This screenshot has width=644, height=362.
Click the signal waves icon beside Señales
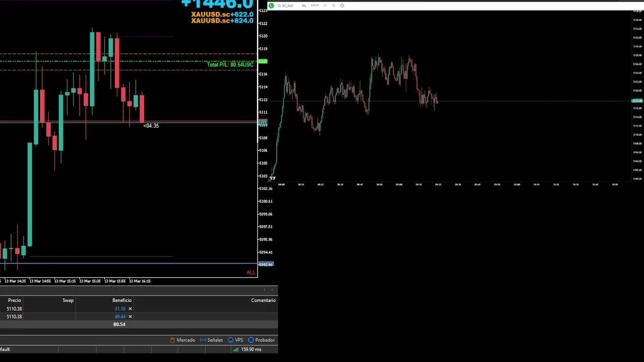coord(203,340)
